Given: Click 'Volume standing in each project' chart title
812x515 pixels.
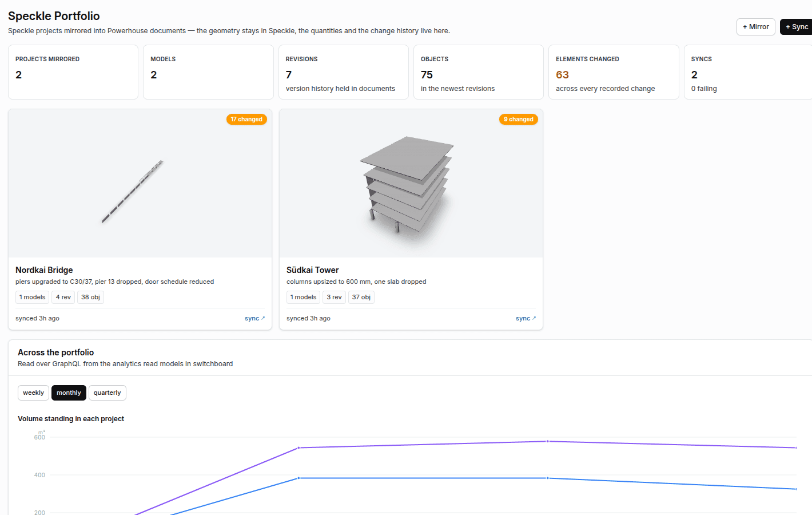Looking at the screenshot, I should pyautogui.click(x=71, y=419).
